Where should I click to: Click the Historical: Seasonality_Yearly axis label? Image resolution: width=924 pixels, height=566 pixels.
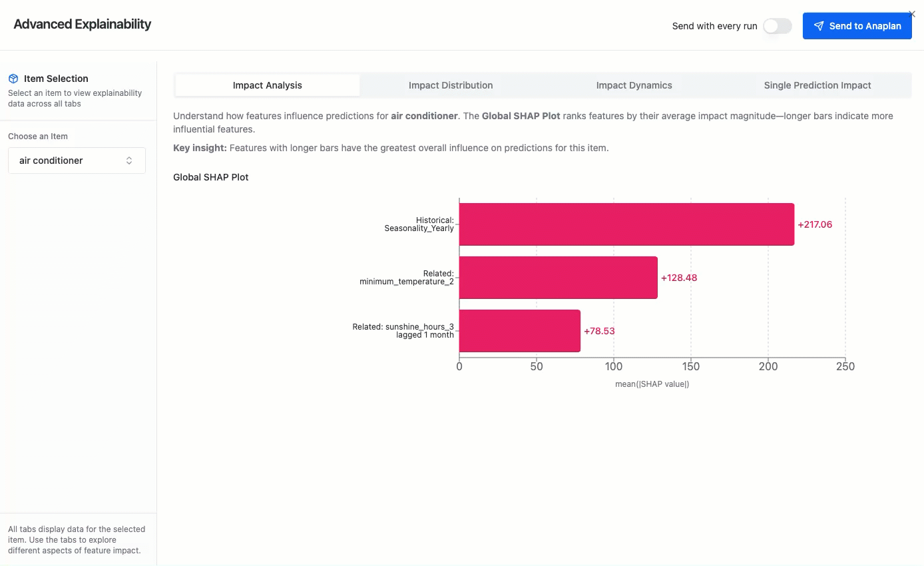click(419, 224)
